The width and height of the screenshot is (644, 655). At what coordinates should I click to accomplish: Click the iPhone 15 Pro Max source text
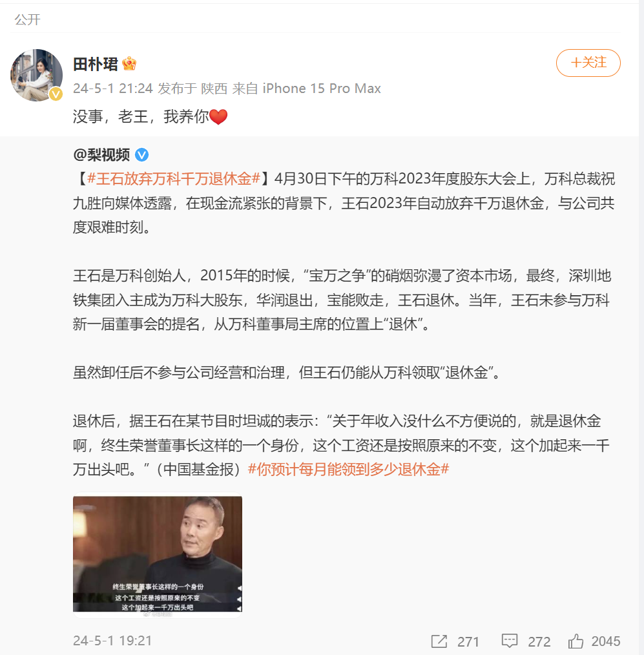click(322, 88)
